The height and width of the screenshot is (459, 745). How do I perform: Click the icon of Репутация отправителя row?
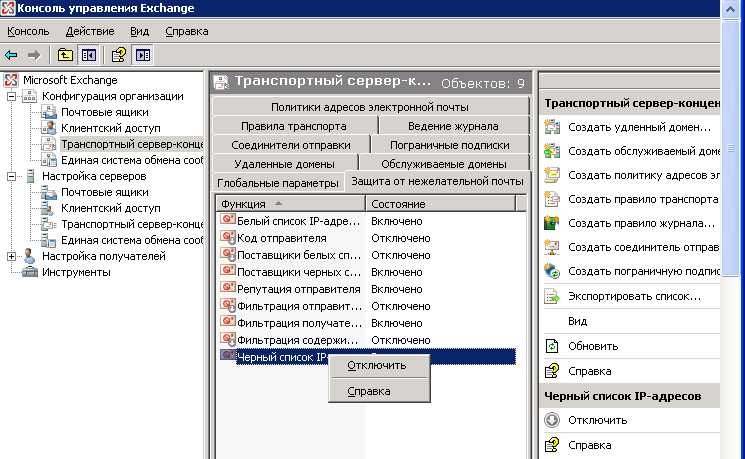pyautogui.click(x=228, y=288)
